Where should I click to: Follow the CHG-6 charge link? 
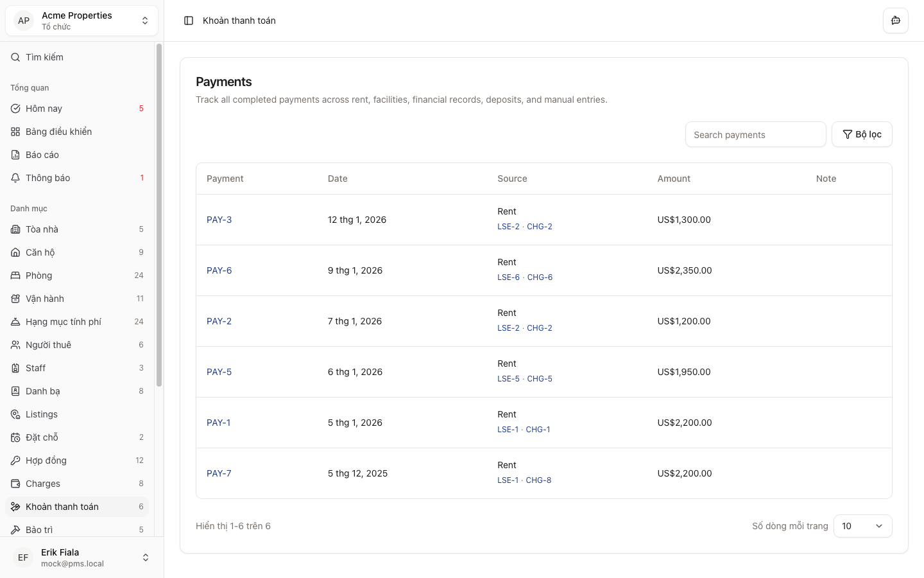[x=539, y=277]
